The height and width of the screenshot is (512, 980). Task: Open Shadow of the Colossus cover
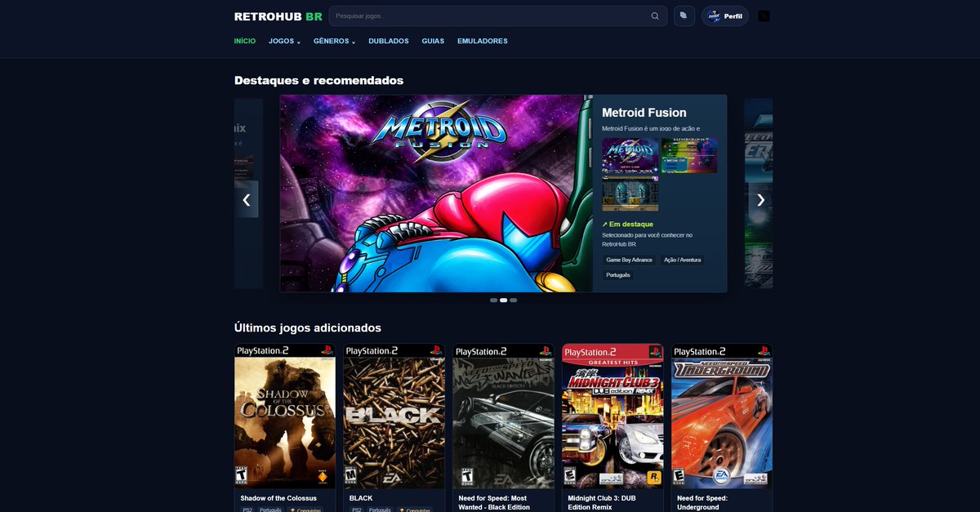[285, 416]
